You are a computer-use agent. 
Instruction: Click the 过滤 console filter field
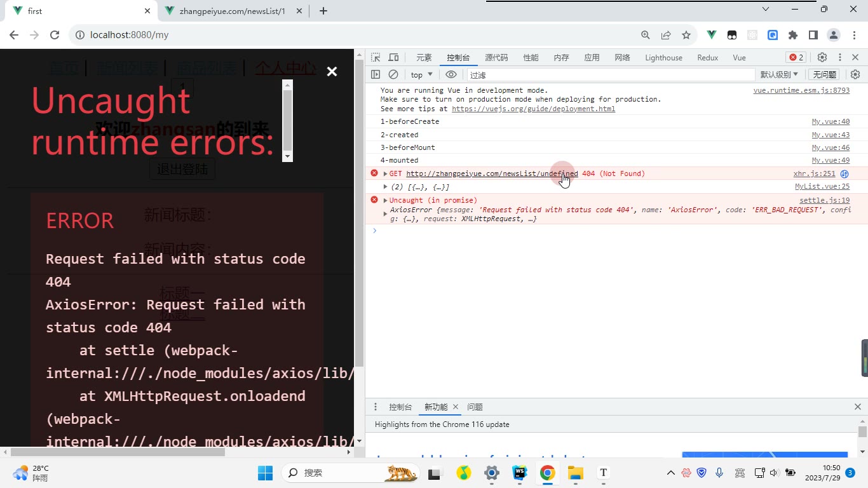point(610,74)
